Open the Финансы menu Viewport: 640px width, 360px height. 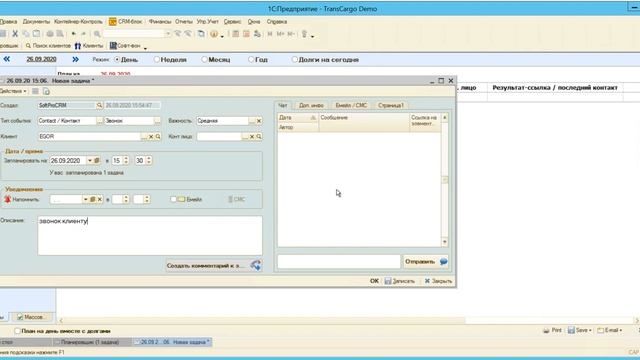[160, 22]
